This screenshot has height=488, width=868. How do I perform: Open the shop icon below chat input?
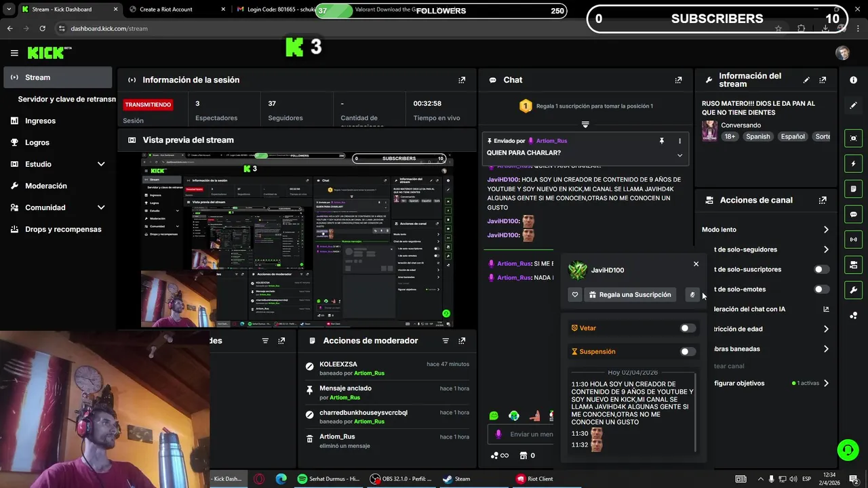[523, 455]
